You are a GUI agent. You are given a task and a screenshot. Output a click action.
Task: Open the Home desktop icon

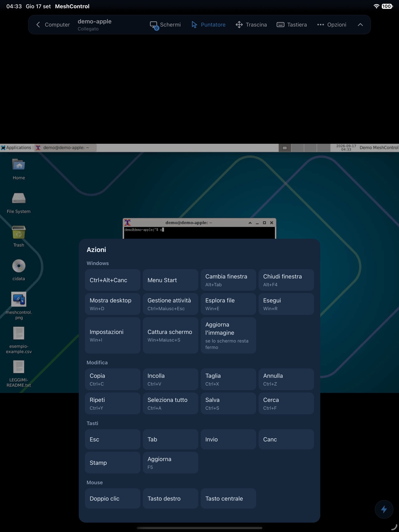point(19,169)
